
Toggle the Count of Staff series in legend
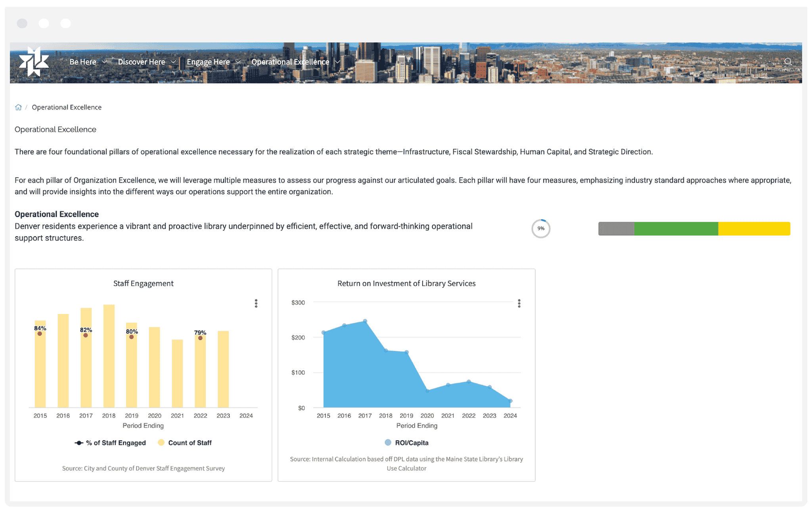185,442
